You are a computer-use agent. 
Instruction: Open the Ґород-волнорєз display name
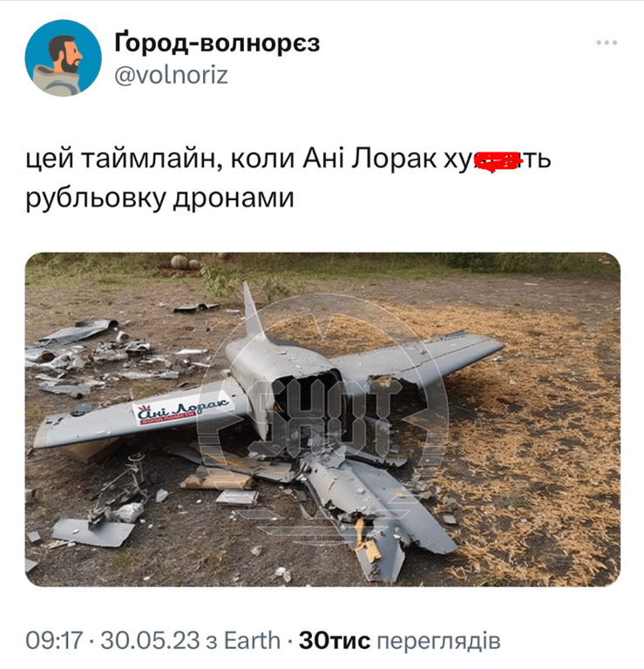[x=217, y=44]
